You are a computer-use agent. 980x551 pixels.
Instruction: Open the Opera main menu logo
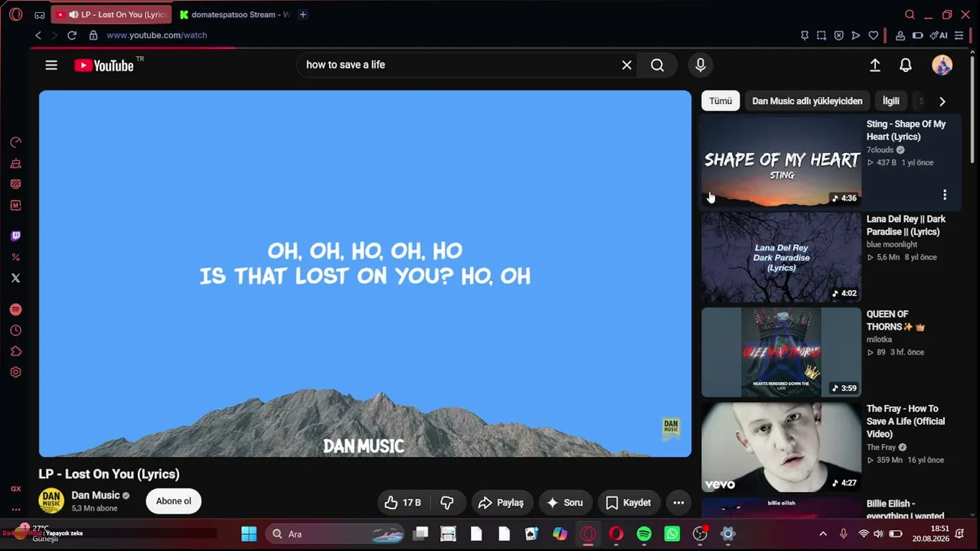(16, 15)
